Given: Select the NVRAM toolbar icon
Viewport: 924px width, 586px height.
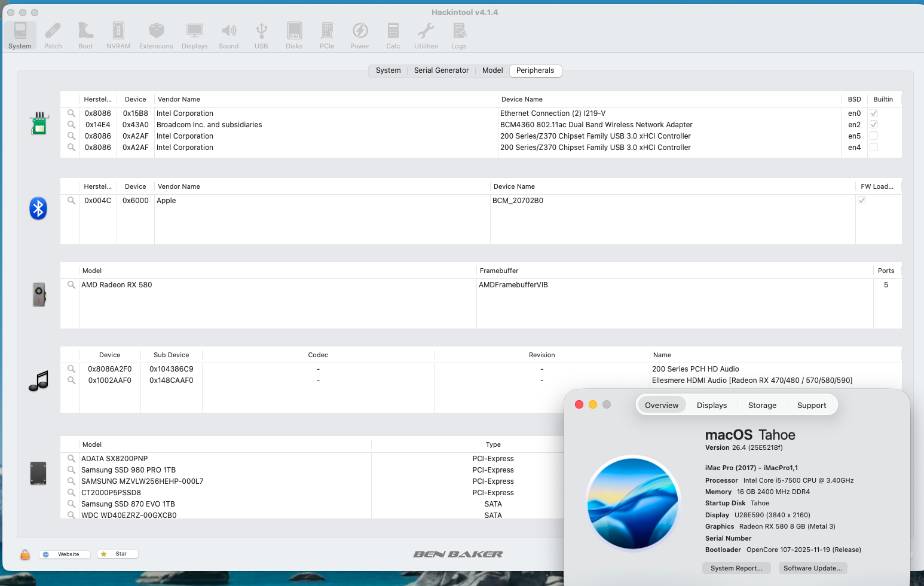Looking at the screenshot, I should (118, 35).
